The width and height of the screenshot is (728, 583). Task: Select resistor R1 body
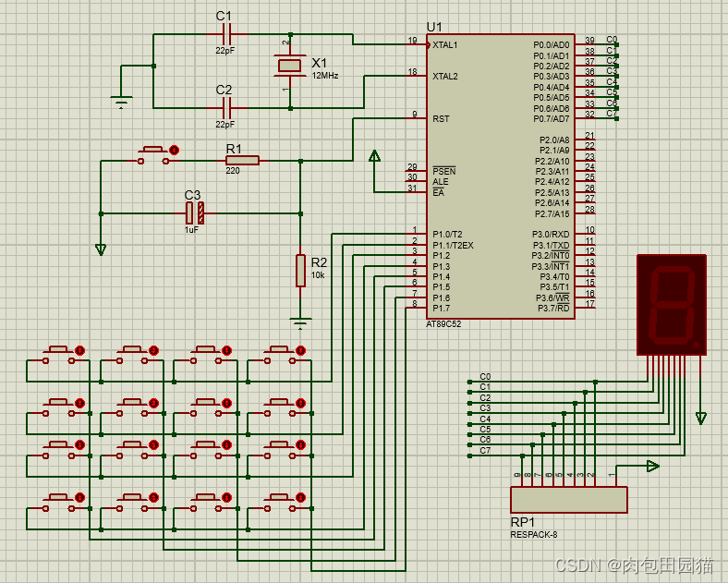point(242,161)
